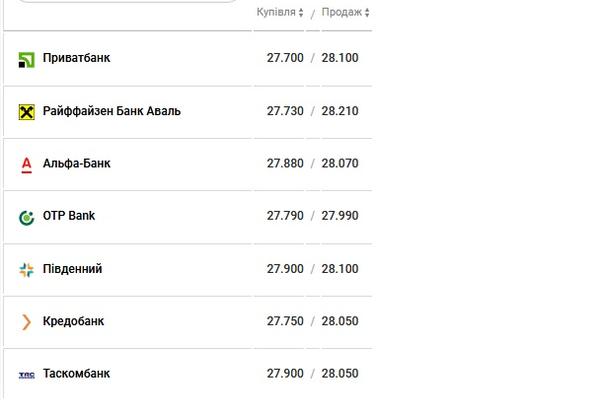Click the Райффайзен Банк Аваль yellow logo
This screenshot has height=400, width=600.
point(26,112)
